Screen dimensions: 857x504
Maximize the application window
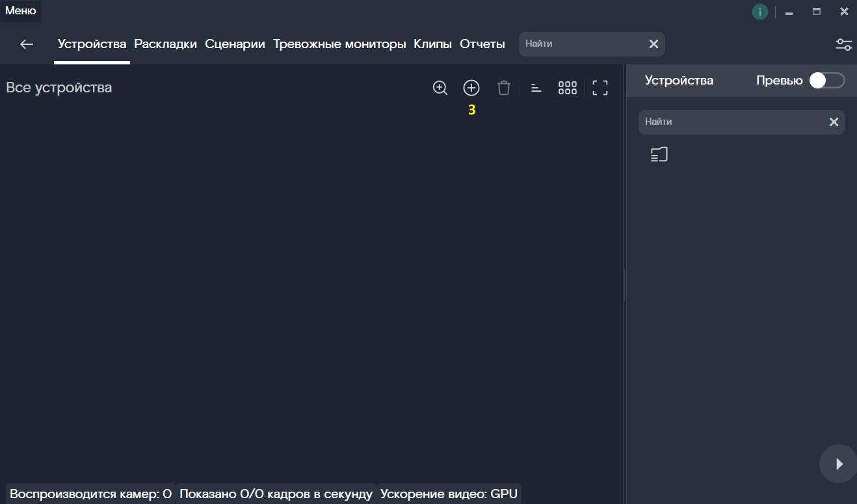(817, 12)
